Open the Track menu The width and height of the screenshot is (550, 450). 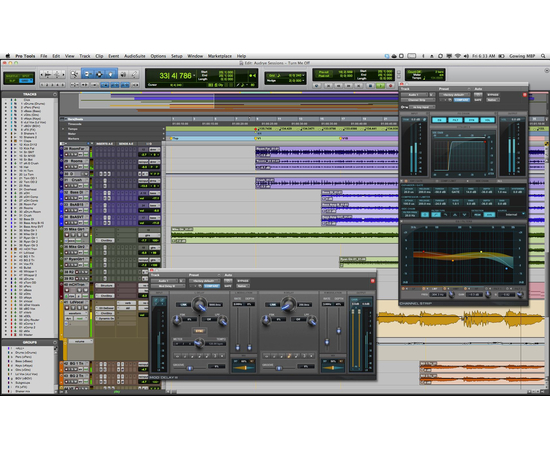(85, 56)
